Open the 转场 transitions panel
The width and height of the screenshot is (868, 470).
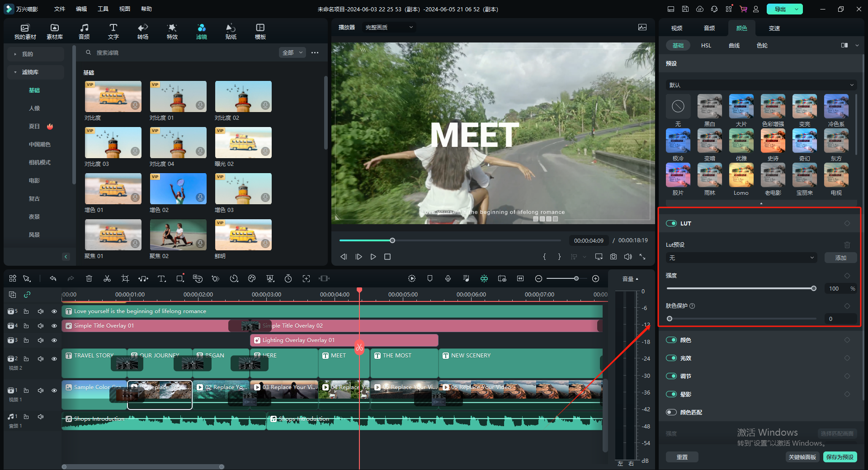pos(143,32)
